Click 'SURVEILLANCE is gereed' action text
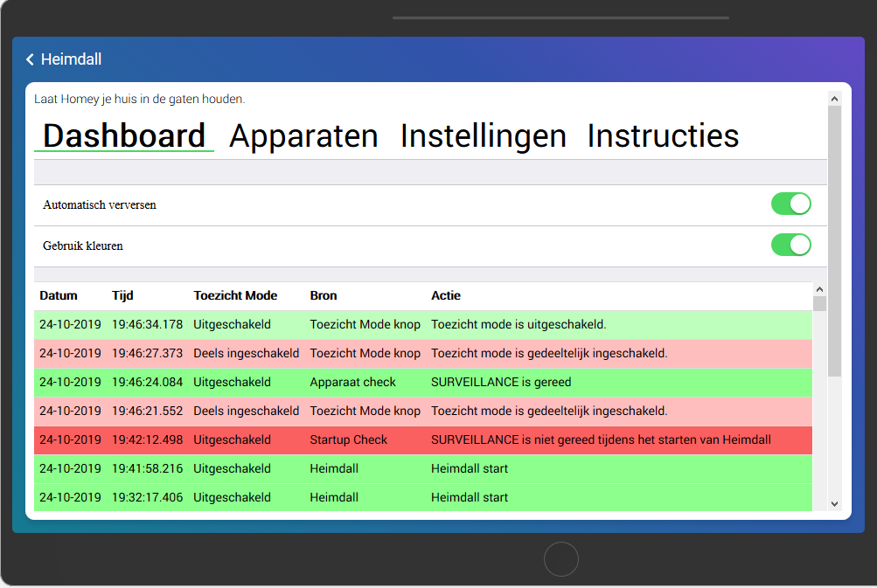 (x=501, y=383)
